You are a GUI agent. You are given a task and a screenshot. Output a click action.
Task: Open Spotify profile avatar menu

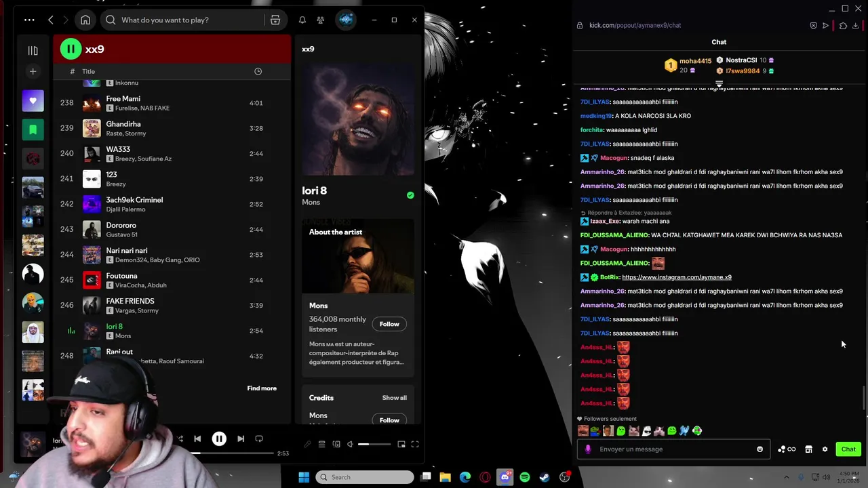pos(346,20)
